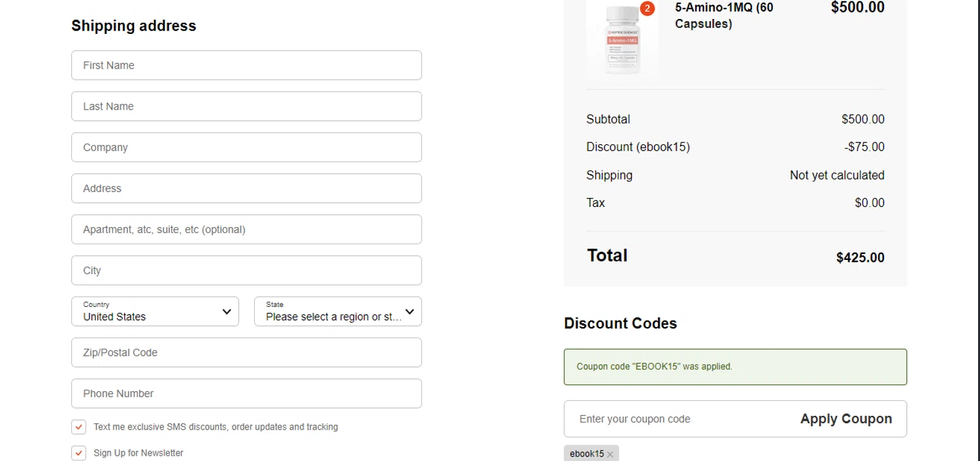This screenshot has width=980, height=461.
Task: Select the Address input field
Action: click(x=246, y=189)
